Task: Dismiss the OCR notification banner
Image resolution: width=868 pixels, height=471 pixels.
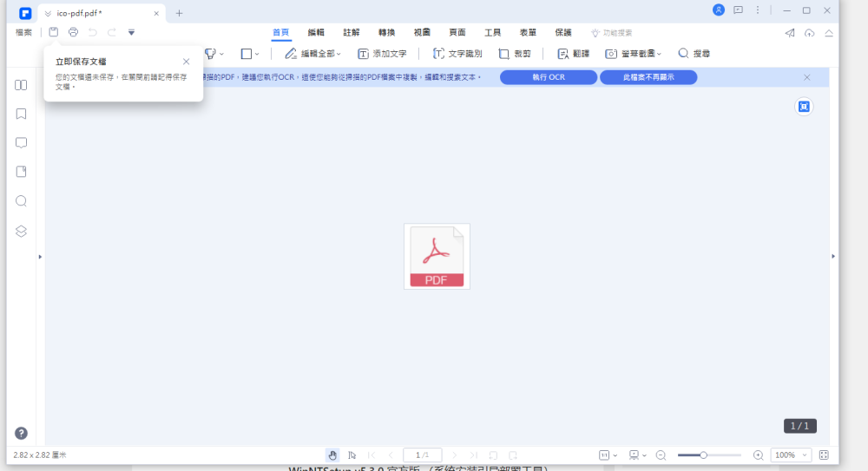Action: pos(807,77)
